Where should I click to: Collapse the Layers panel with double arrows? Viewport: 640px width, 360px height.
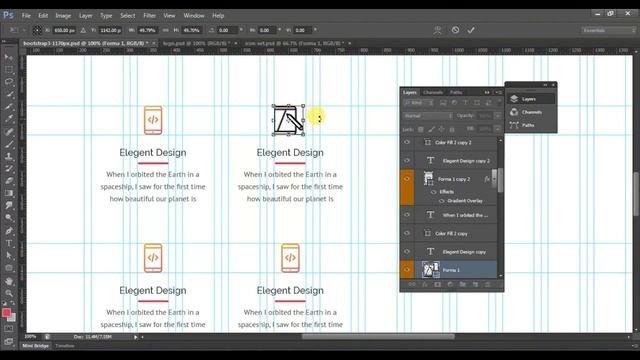(x=487, y=92)
